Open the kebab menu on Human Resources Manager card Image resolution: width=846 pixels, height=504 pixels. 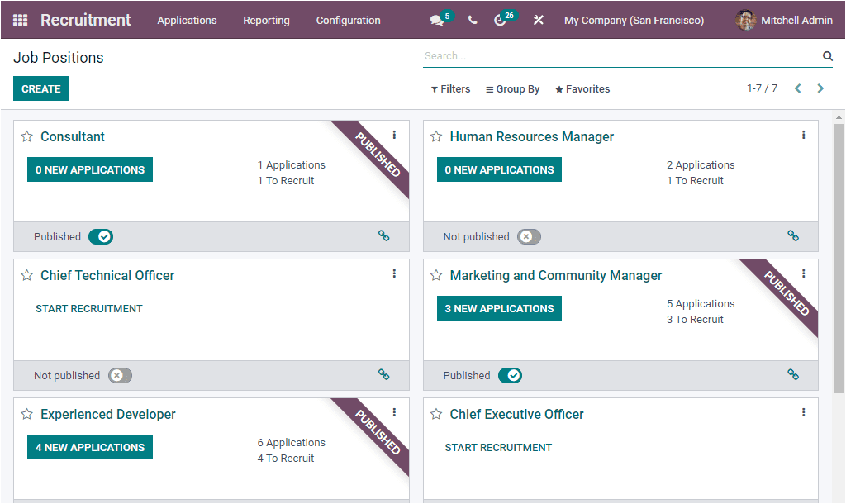coord(803,135)
